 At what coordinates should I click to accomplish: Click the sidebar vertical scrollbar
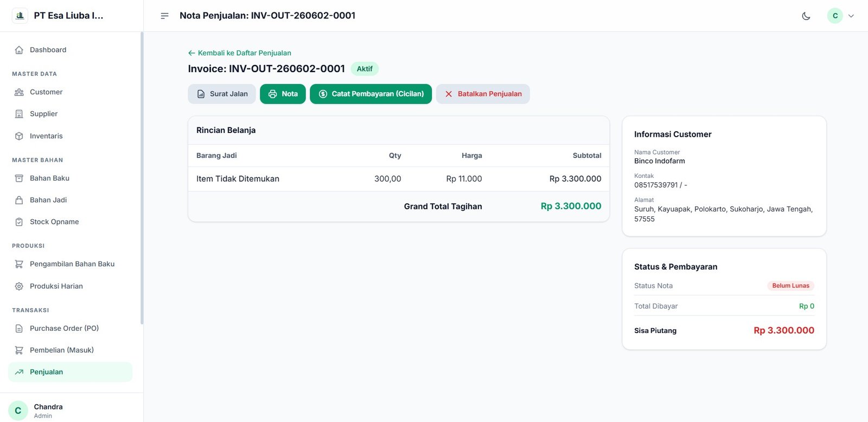click(142, 178)
